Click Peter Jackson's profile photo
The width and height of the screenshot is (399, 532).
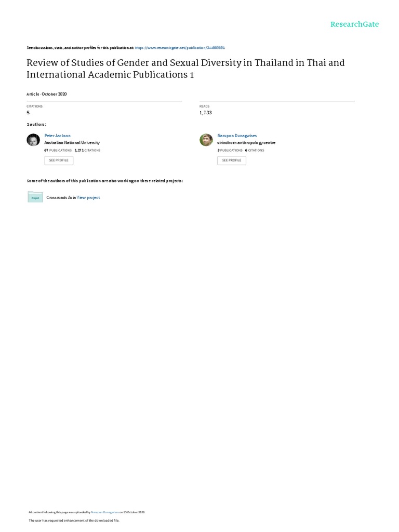click(x=33, y=140)
